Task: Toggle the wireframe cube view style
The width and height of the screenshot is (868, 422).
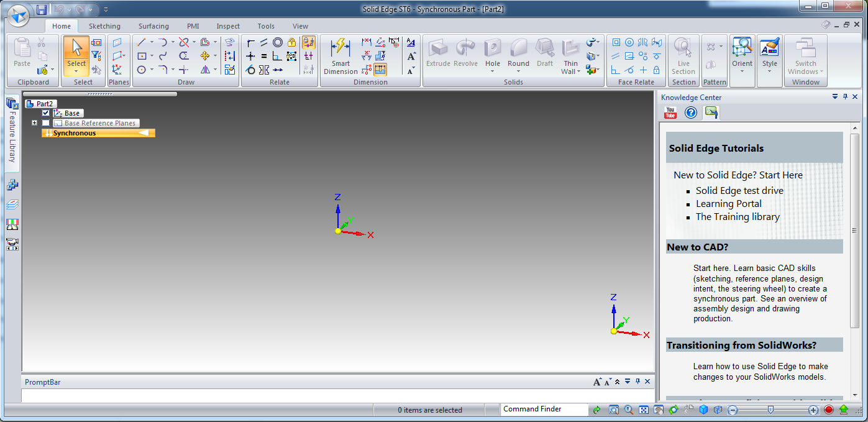Action: click(x=718, y=410)
